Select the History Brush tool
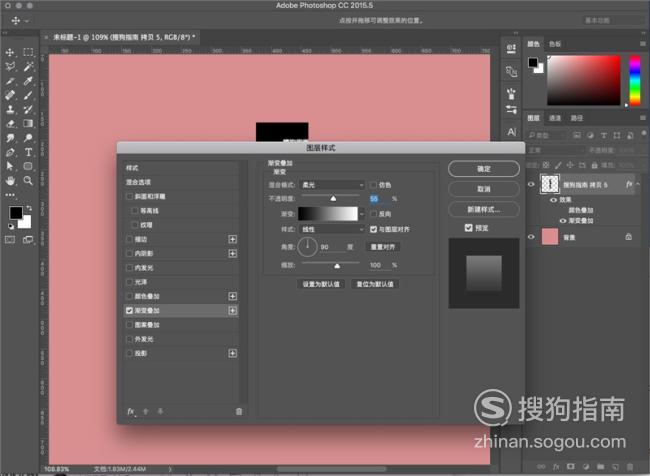This screenshot has height=476, width=650. 28,109
